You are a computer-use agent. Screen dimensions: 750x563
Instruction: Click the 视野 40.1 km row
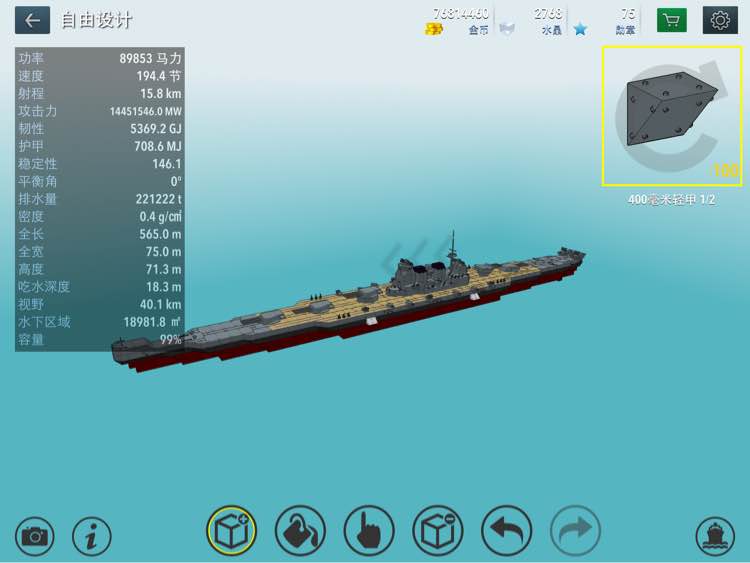tap(100, 304)
